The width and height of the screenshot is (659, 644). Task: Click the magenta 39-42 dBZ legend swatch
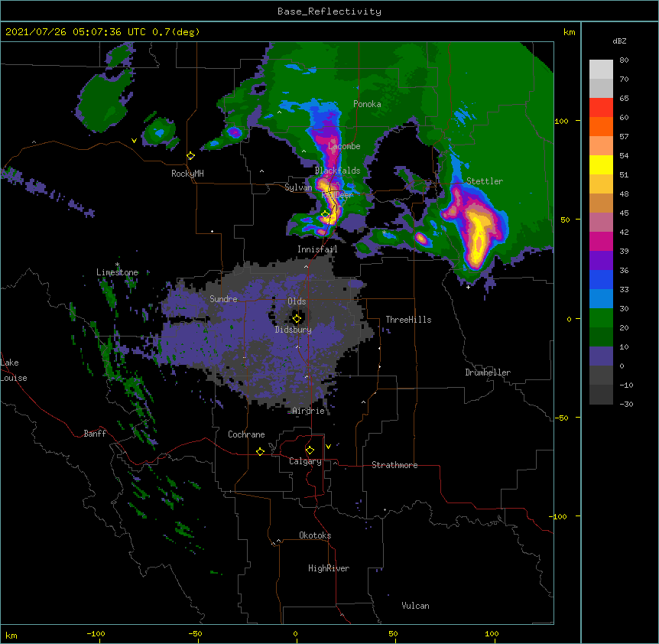pyautogui.click(x=601, y=241)
